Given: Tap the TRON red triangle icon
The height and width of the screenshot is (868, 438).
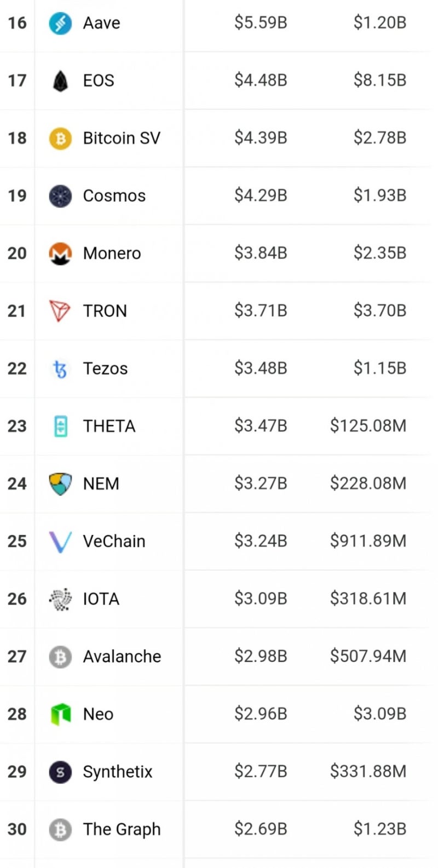Looking at the screenshot, I should (60, 311).
